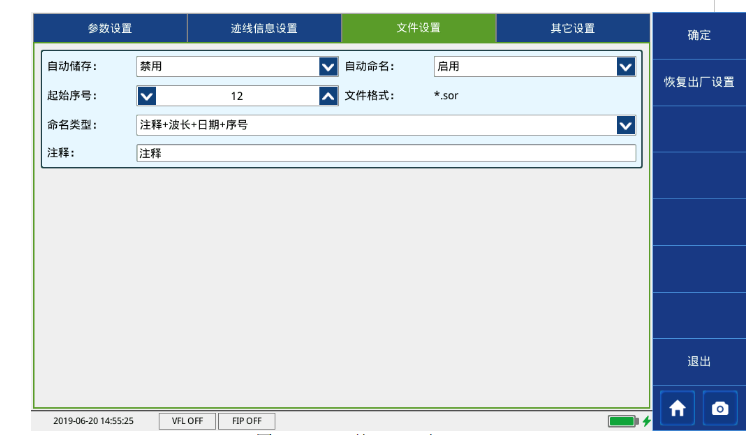
Task: Open the 参数设置 tab
Action: tap(110, 28)
